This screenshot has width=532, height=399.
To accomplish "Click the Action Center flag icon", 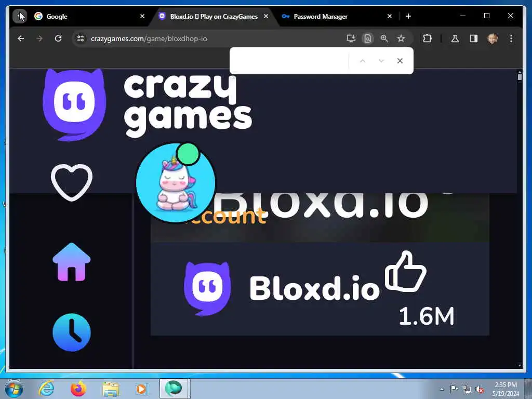I will (x=454, y=389).
